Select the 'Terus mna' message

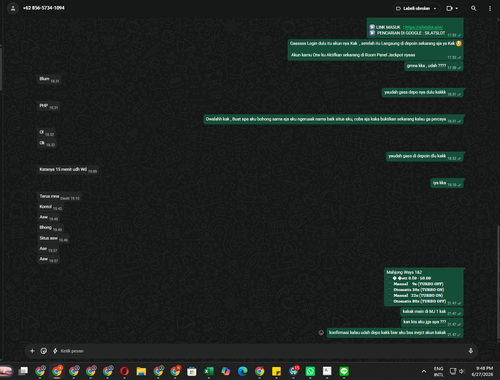(59, 197)
